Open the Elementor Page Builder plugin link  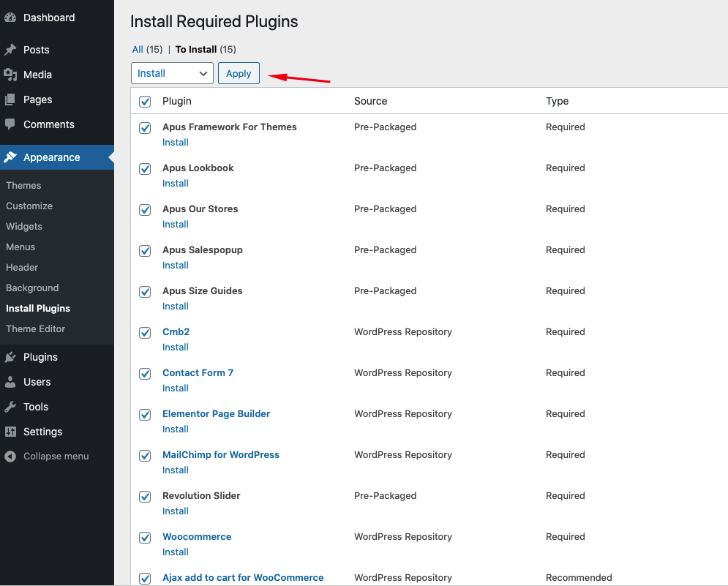[x=216, y=414]
